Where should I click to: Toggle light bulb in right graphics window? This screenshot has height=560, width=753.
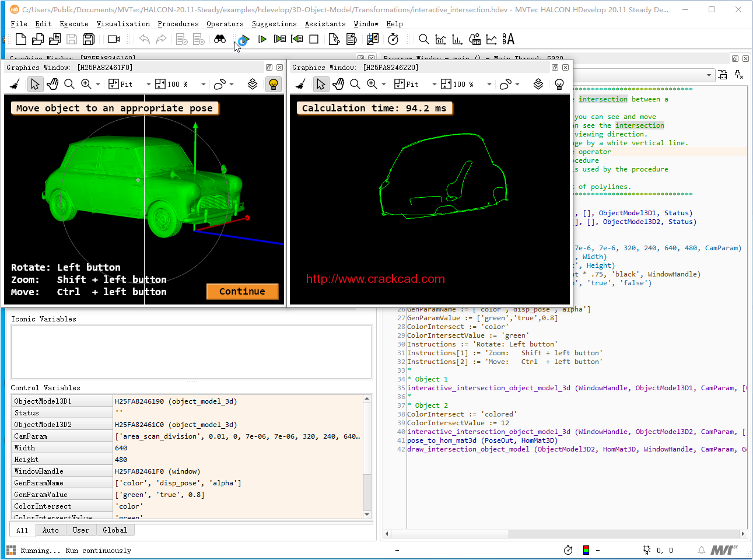coord(559,84)
